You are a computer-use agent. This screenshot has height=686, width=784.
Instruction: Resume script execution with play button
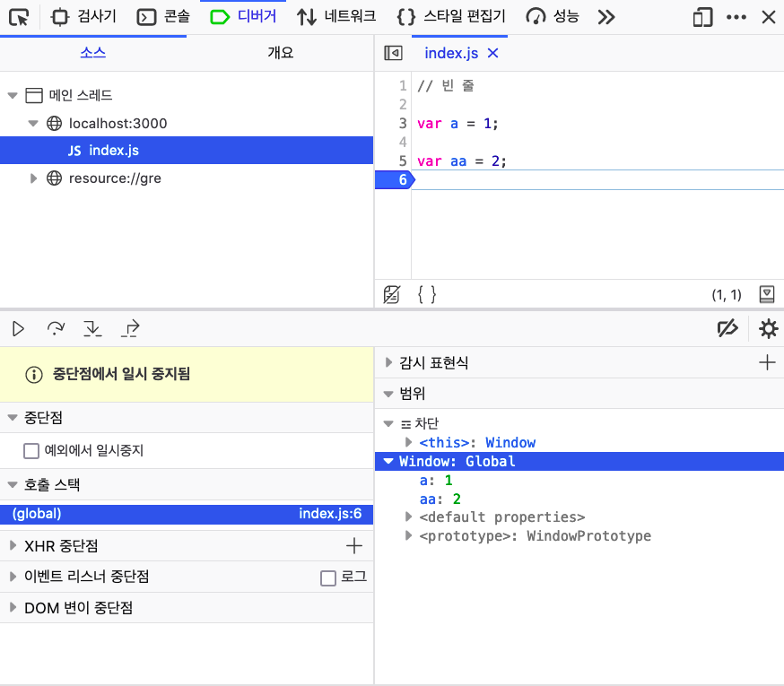tap(18, 328)
